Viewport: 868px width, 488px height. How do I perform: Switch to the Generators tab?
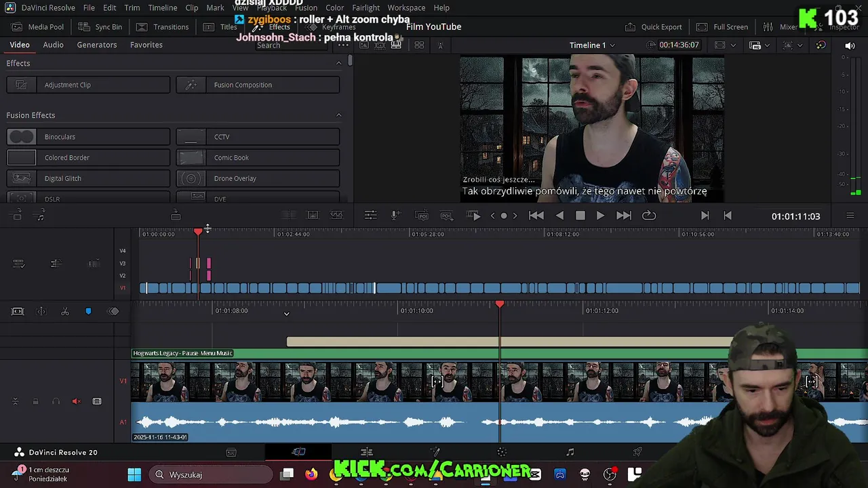tap(97, 45)
